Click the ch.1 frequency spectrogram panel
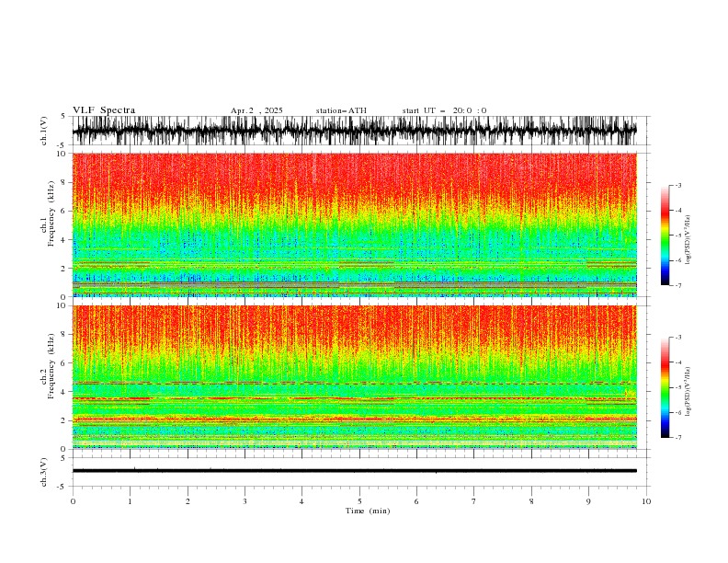The width and height of the screenshot is (728, 563). click(355, 224)
